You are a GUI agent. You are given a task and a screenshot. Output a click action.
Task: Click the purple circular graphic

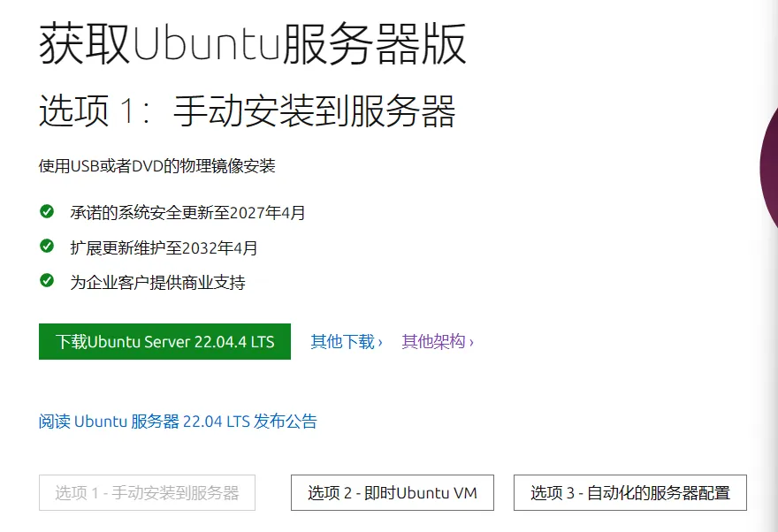[x=768, y=166]
